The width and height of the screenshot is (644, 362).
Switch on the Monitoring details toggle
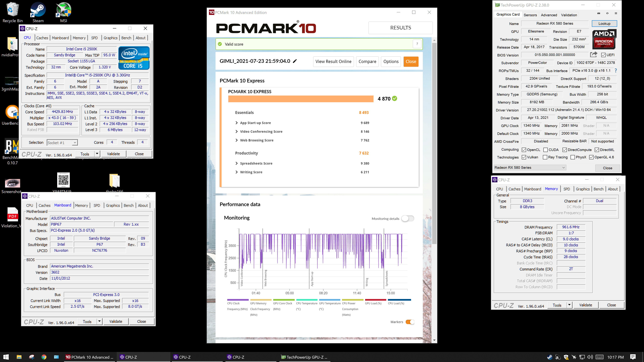coord(408,219)
